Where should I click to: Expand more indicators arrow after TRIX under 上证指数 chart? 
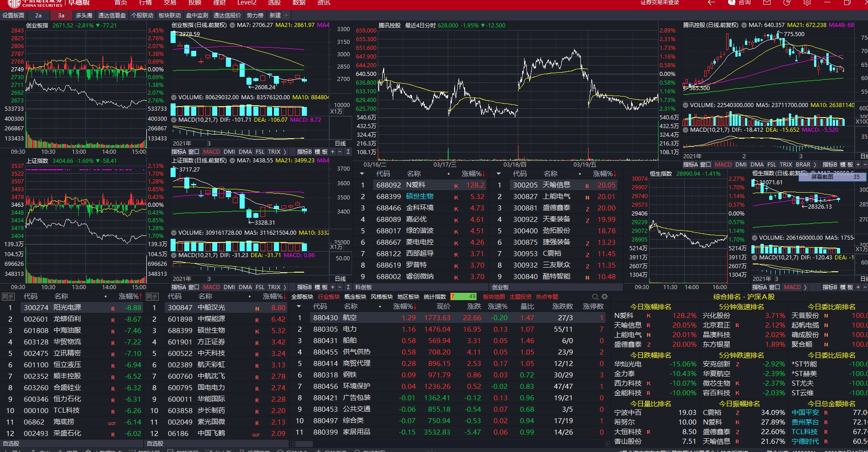pyautogui.click(x=284, y=287)
